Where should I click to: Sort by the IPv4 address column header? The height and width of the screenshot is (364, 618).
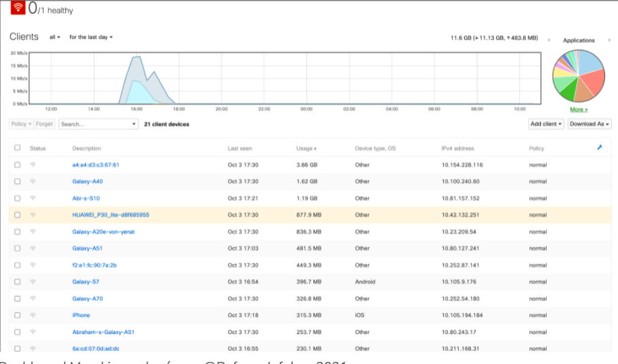[457, 148]
